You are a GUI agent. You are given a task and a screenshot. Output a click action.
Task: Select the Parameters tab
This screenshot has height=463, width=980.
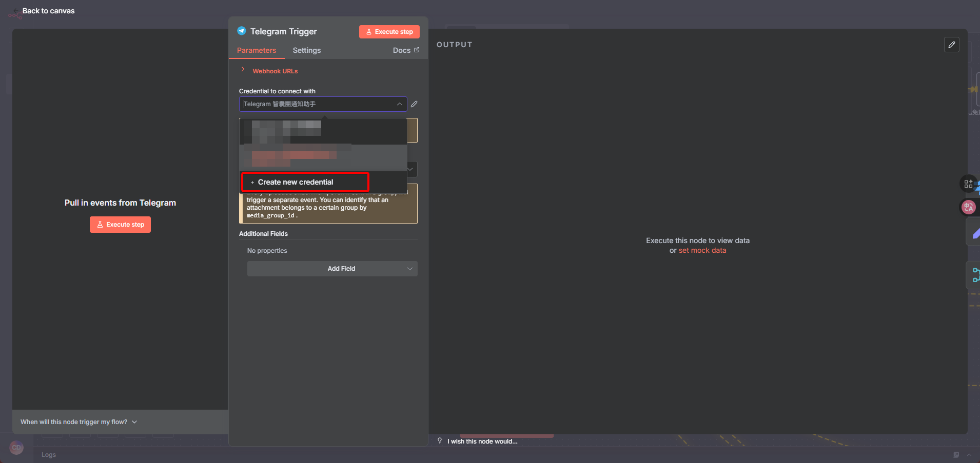click(257, 50)
